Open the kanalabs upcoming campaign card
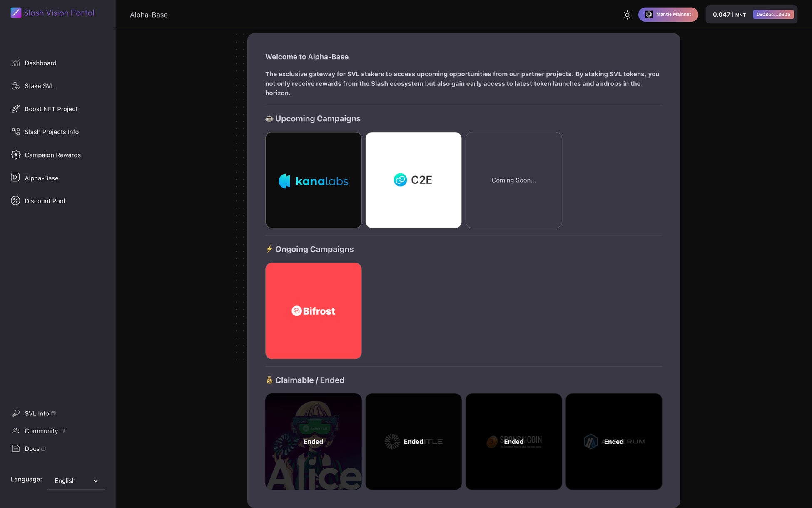The width and height of the screenshot is (812, 508). point(313,180)
